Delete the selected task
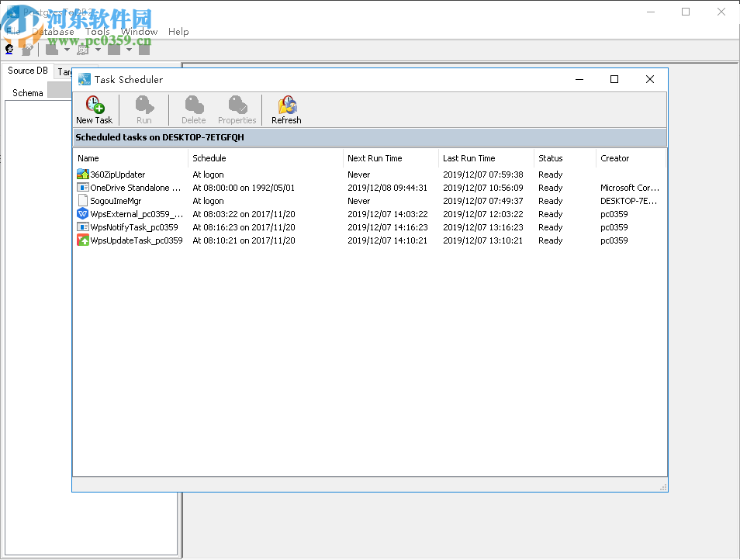 192,109
